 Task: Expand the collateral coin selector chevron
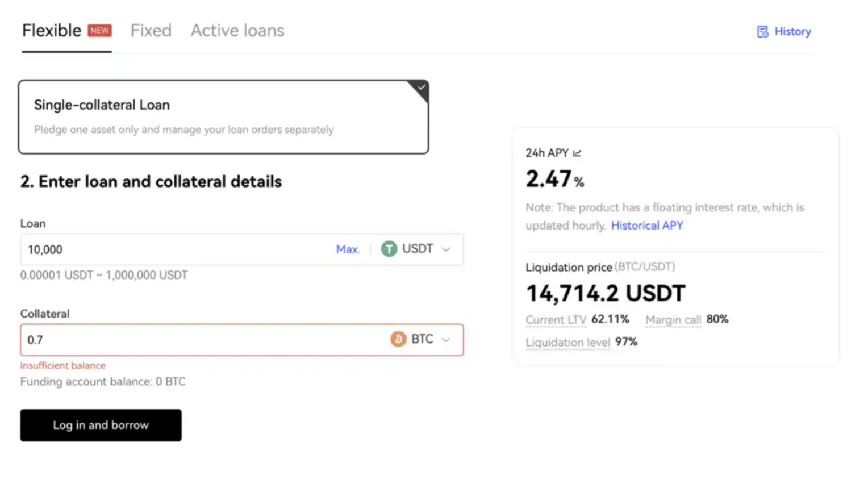click(x=446, y=339)
